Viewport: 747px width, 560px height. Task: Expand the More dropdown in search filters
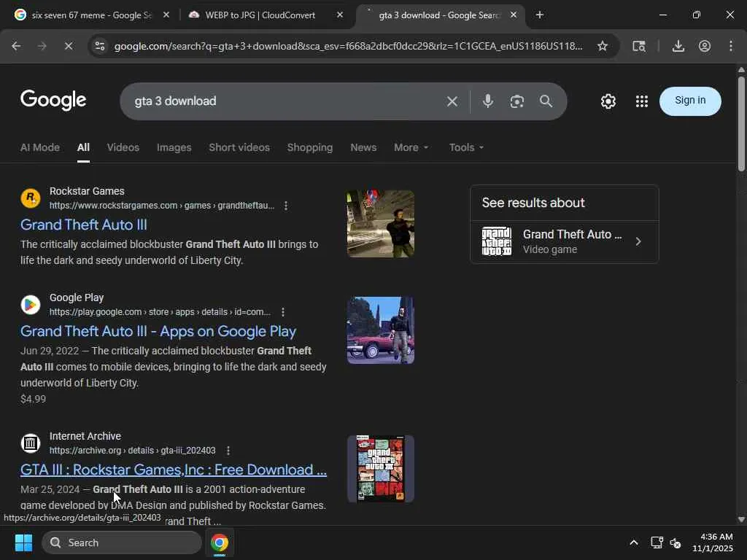click(x=411, y=147)
